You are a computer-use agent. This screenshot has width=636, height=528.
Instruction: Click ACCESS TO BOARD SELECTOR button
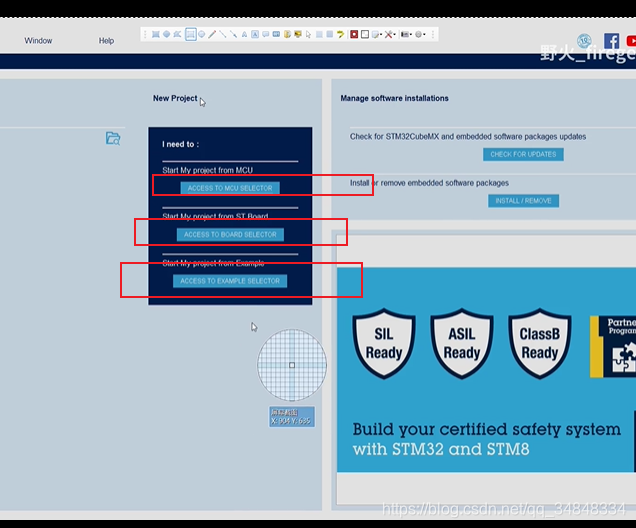(230, 234)
